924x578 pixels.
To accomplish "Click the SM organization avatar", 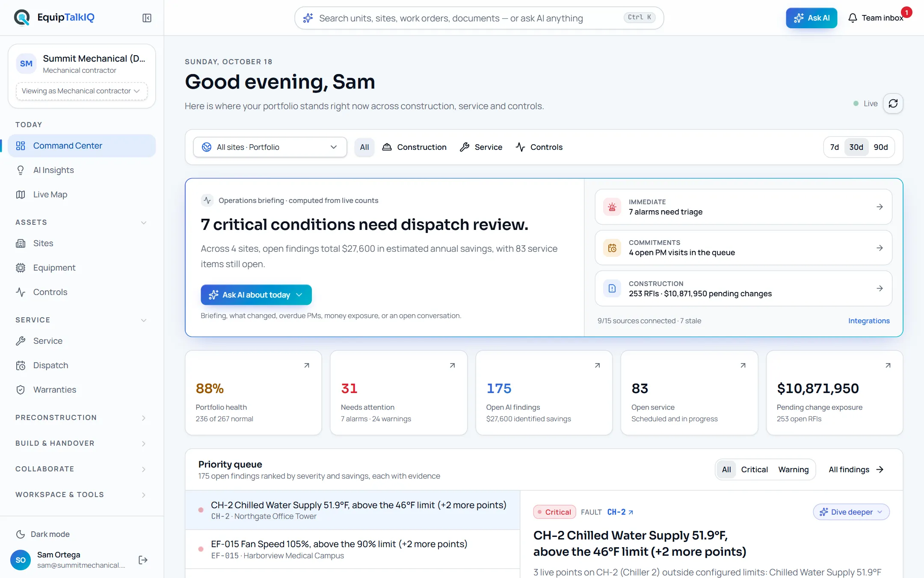I will (x=26, y=64).
